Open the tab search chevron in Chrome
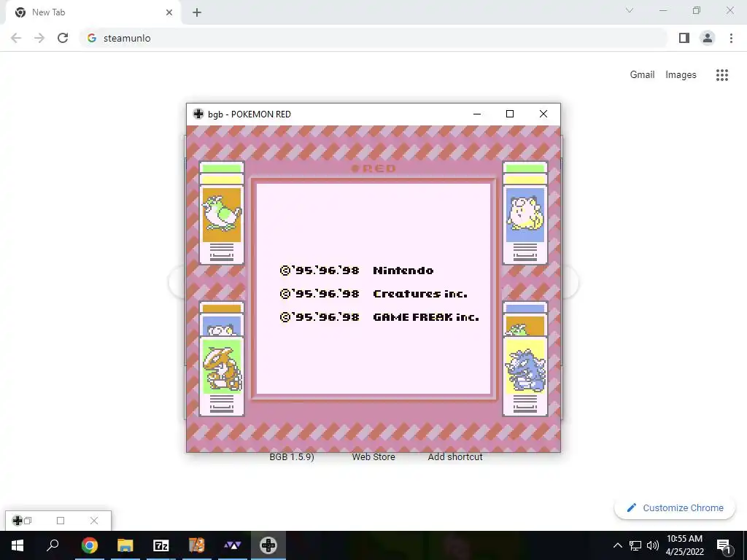The height and width of the screenshot is (560, 747). point(630,10)
